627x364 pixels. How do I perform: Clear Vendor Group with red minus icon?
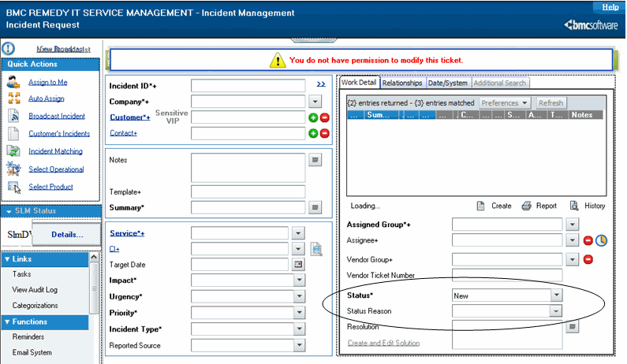point(588,259)
